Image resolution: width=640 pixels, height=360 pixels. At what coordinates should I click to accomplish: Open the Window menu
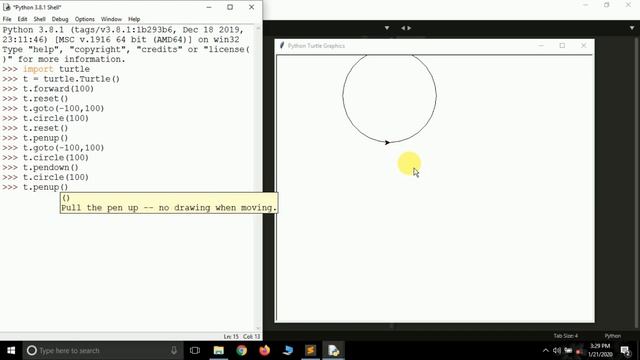click(x=111, y=19)
